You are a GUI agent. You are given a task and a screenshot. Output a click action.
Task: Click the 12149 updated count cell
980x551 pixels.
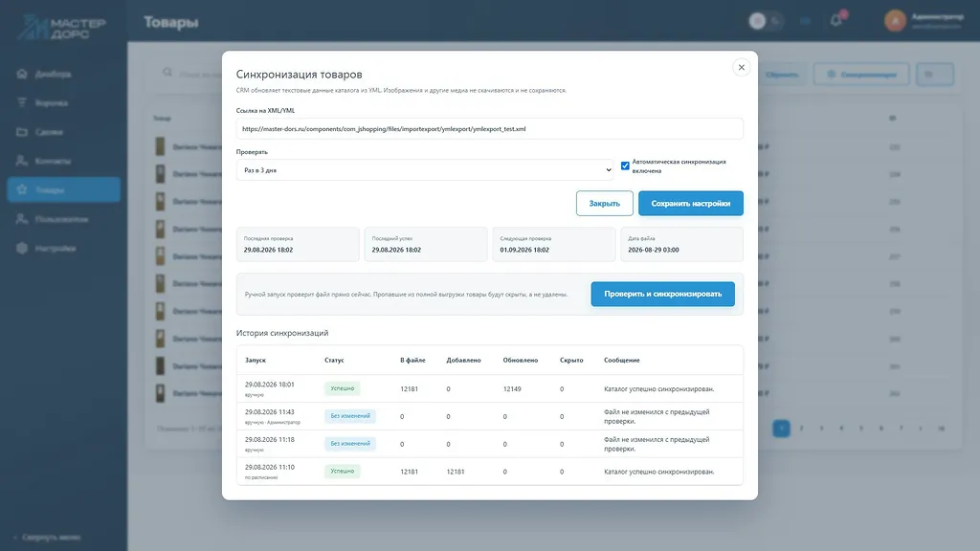pyautogui.click(x=512, y=389)
